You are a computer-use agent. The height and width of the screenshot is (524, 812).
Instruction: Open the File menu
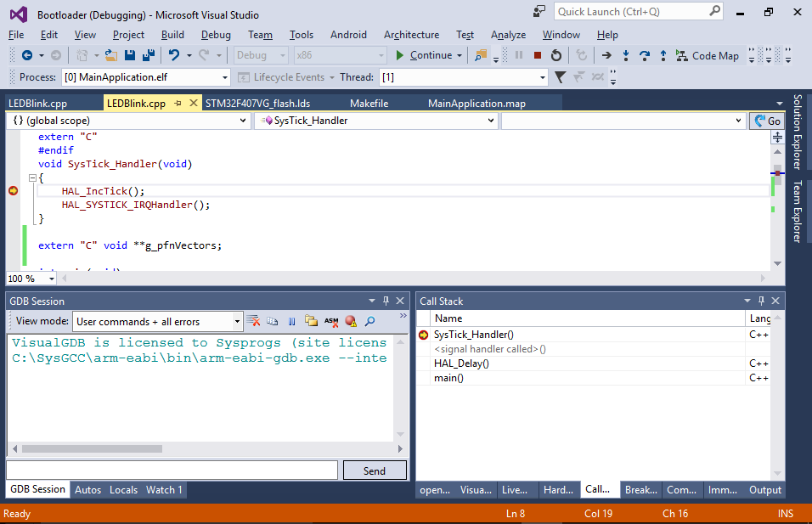coord(16,35)
